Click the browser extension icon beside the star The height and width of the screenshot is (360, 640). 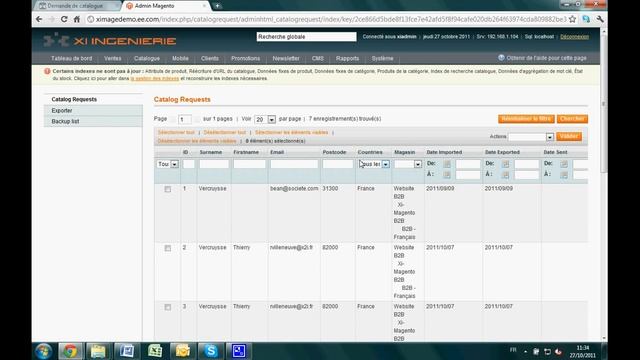pos(586,19)
